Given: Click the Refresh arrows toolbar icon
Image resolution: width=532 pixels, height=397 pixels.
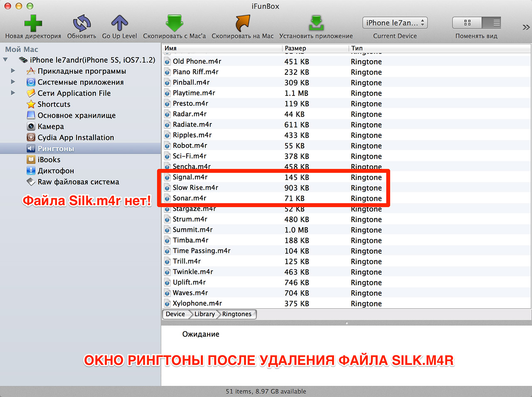Looking at the screenshot, I should tap(82, 23).
